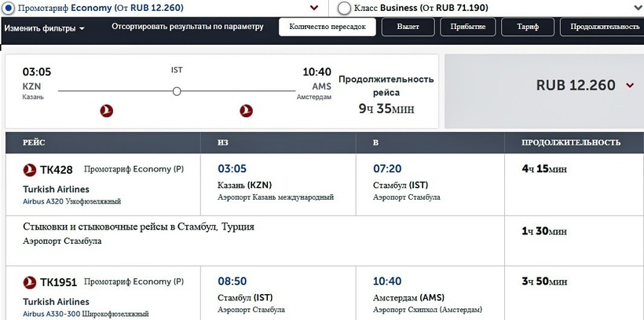Image resolution: width=644 pixels, height=320 pixels.
Task: Click Turkish Airlines logo beside flight TK428
Action: click(31, 170)
